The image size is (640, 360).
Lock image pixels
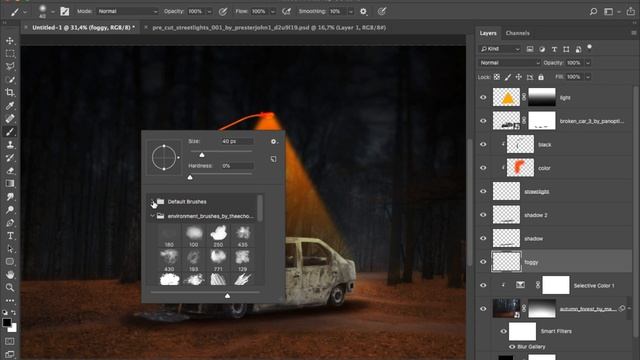508,77
